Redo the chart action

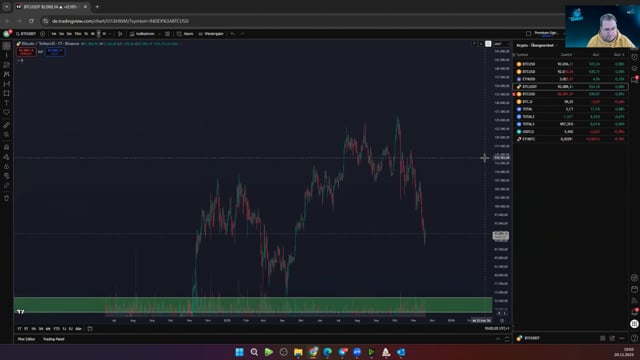[242, 34]
